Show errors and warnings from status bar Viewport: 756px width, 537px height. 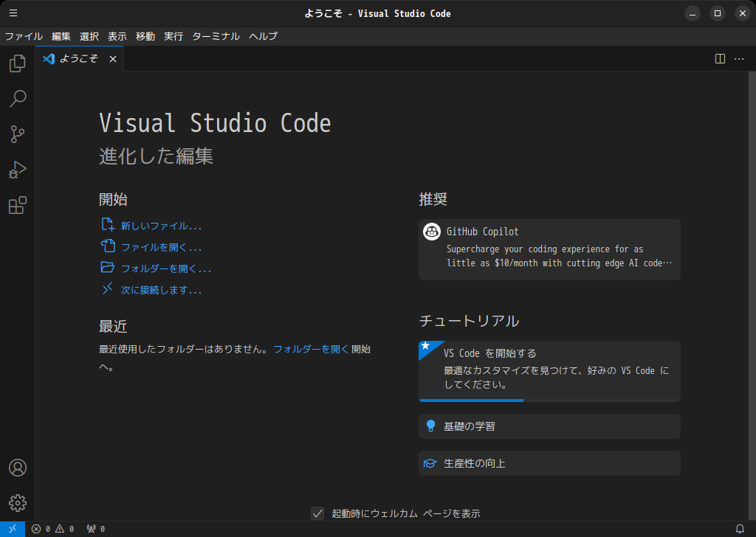(52, 529)
